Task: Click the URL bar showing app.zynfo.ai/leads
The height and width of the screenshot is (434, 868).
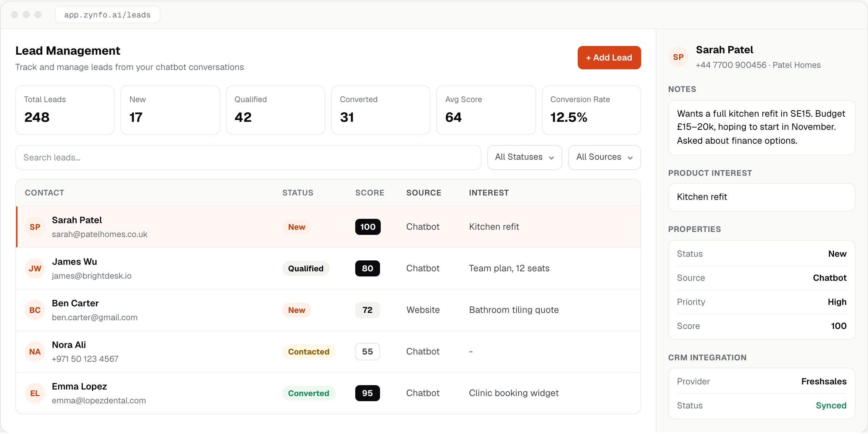Action: tap(108, 15)
